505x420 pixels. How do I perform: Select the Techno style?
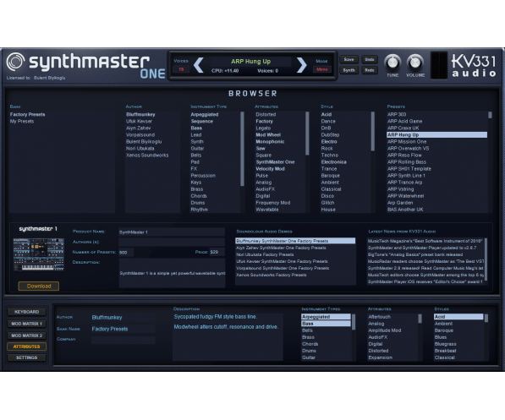click(329, 155)
